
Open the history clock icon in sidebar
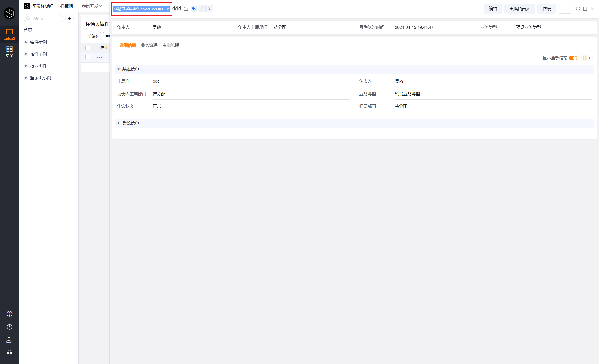[10, 327]
